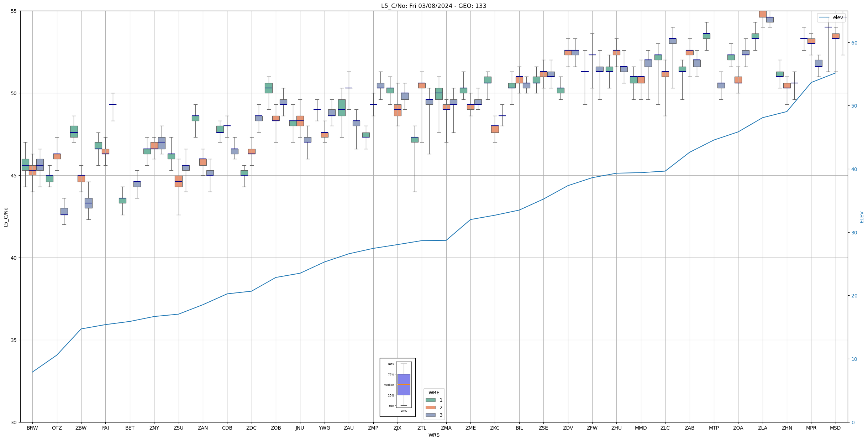Click the 55 tick on left axis
The height and width of the screenshot is (441, 868).
(14, 11)
